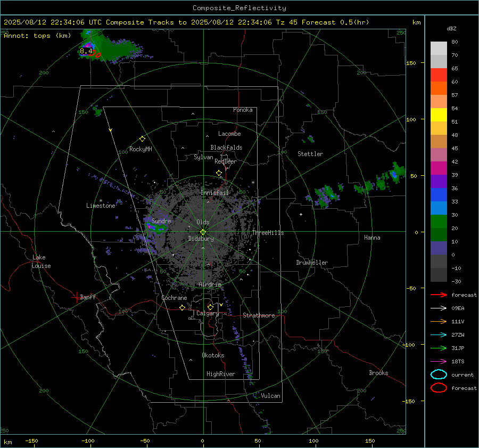Click the Airdrie city label
479x448 pixels.
click(210, 284)
